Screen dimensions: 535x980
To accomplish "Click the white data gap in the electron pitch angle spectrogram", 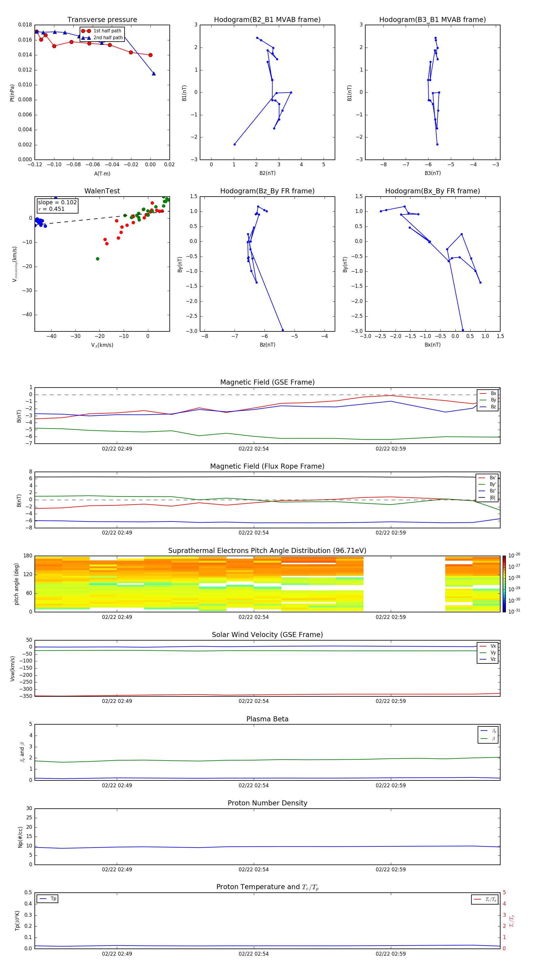I will (x=404, y=584).
